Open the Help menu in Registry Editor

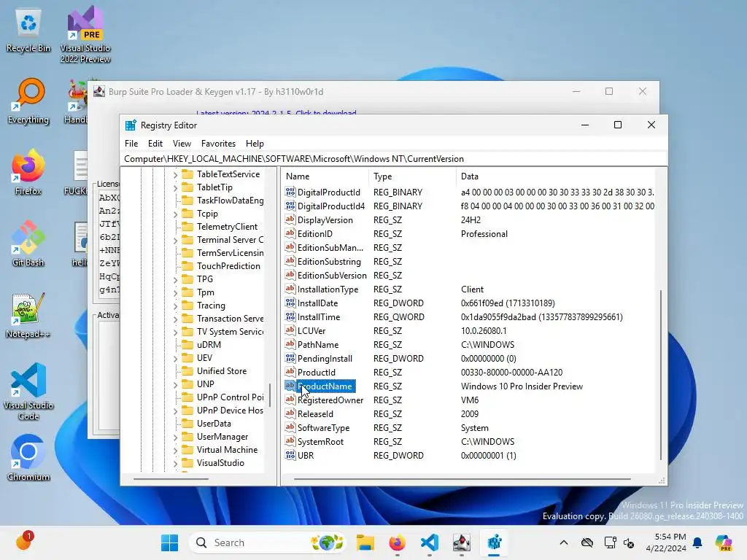(255, 144)
